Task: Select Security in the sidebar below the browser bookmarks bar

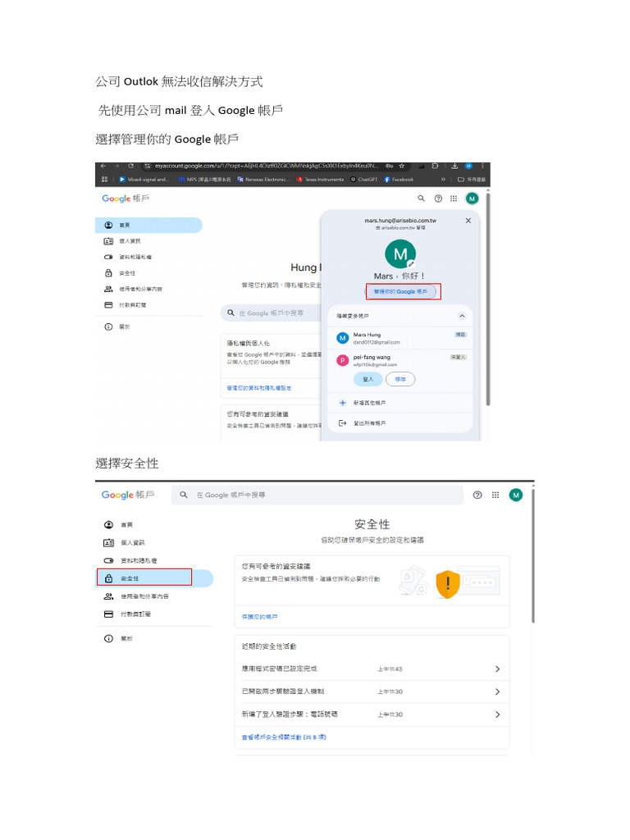Action: [x=148, y=273]
